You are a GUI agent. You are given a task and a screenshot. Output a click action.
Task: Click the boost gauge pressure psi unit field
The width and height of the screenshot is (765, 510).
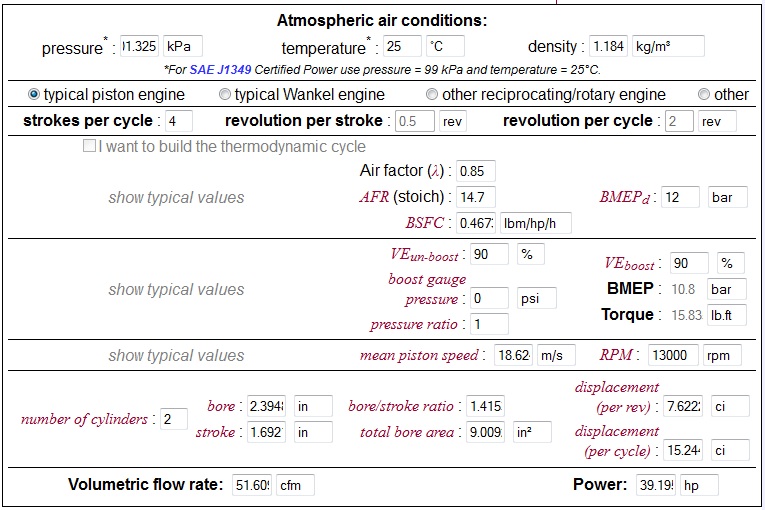point(535,298)
